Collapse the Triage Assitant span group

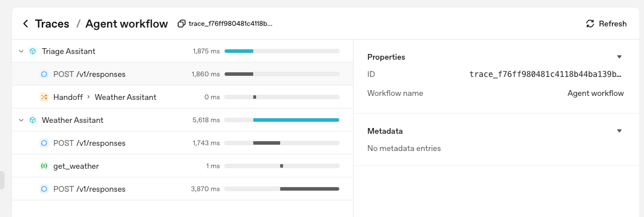click(x=21, y=51)
